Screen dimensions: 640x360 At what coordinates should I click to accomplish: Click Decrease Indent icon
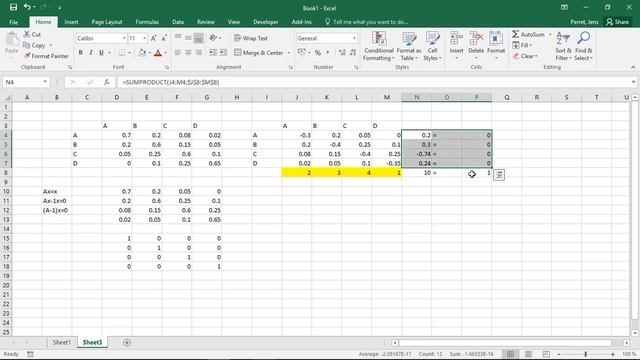pyautogui.click(x=213, y=53)
